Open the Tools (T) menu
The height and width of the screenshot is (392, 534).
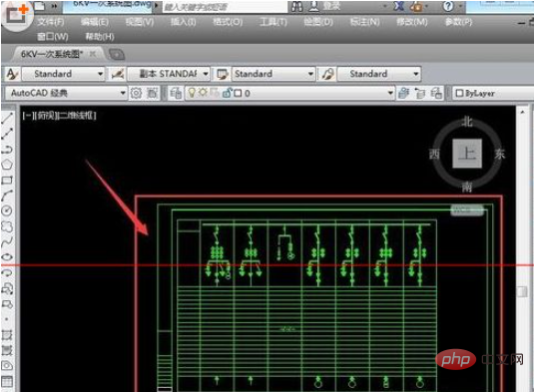coord(273,22)
